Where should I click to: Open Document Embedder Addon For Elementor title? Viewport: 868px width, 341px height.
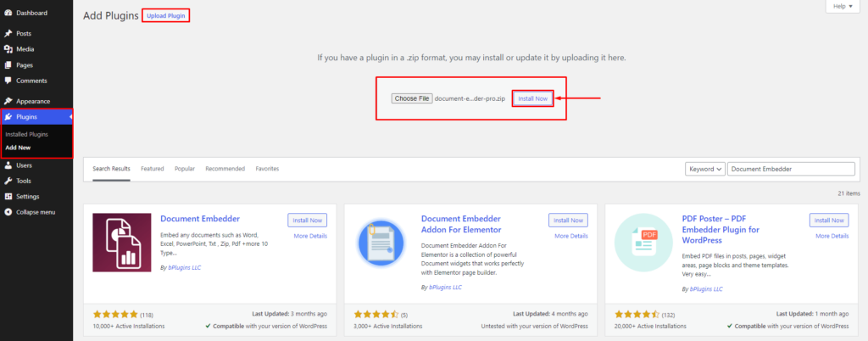click(461, 224)
